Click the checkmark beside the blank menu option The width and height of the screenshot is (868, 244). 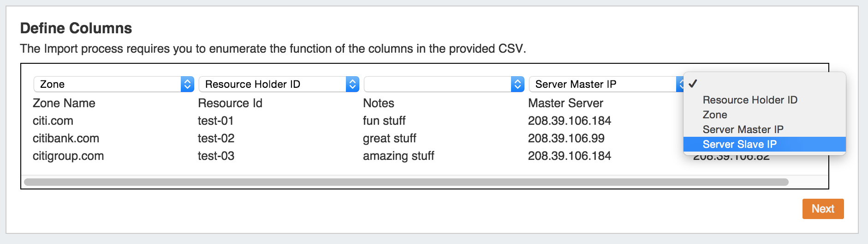pyautogui.click(x=693, y=84)
